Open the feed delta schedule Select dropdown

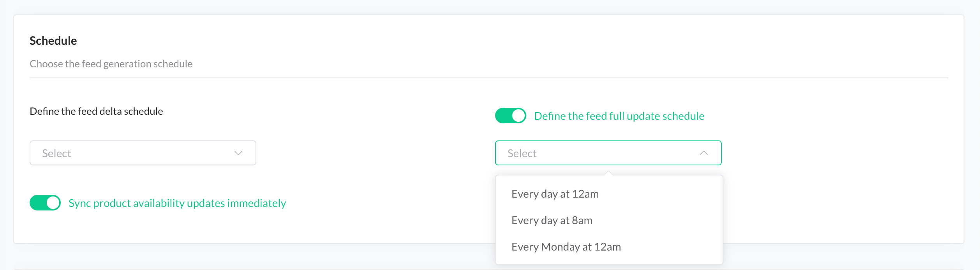[x=143, y=153]
